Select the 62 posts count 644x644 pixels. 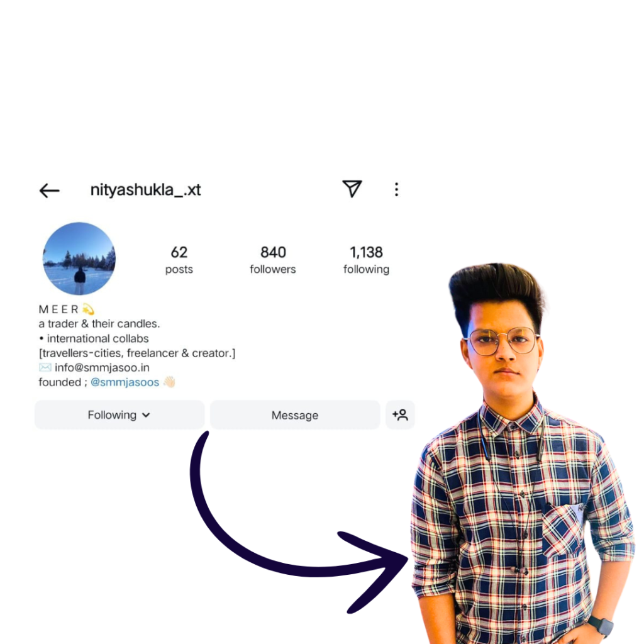tap(179, 260)
